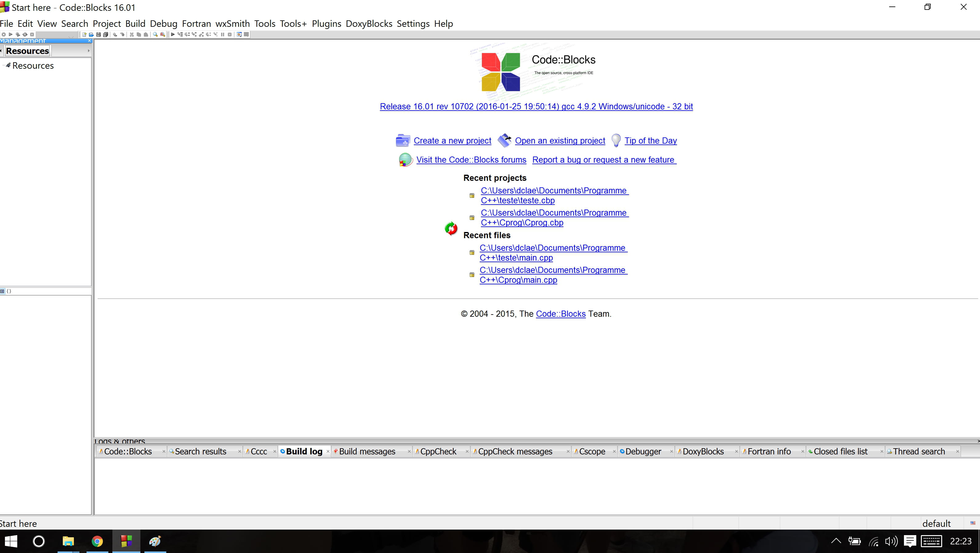Open recent project teste.cbp
The image size is (980, 553).
click(554, 195)
